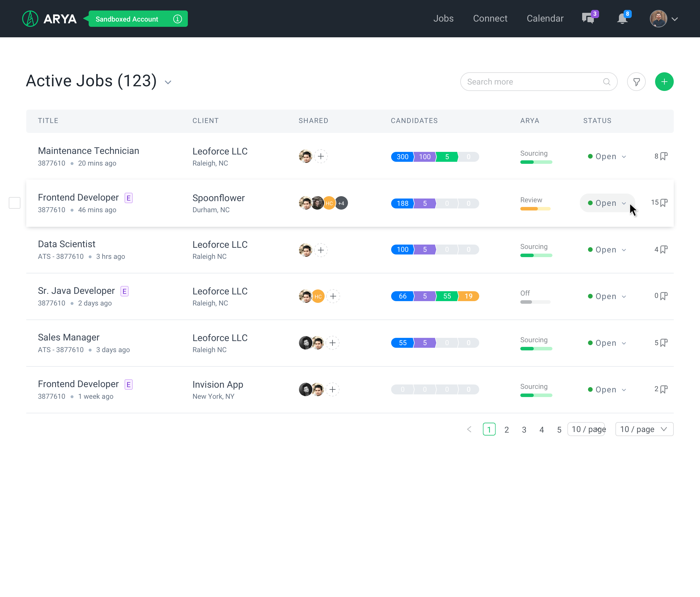Open the Calendar menu item
Screen dimensions: 700x597
click(x=545, y=19)
